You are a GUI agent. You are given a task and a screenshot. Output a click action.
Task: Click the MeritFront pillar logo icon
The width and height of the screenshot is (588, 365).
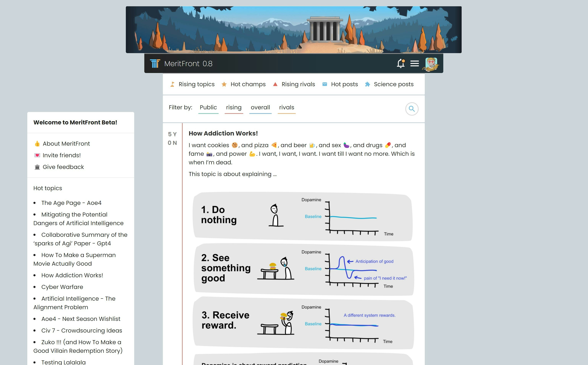coord(155,63)
